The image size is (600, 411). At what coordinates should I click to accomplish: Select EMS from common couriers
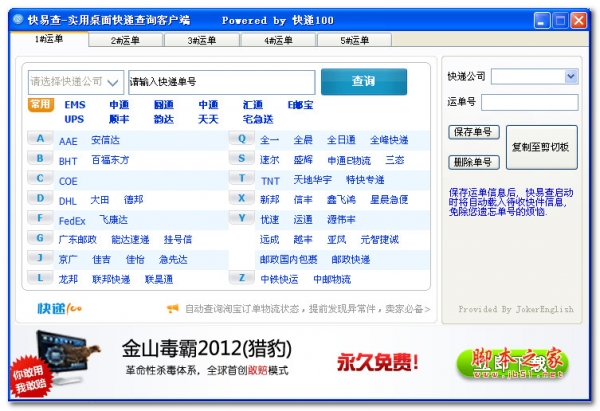click(x=75, y=105)
